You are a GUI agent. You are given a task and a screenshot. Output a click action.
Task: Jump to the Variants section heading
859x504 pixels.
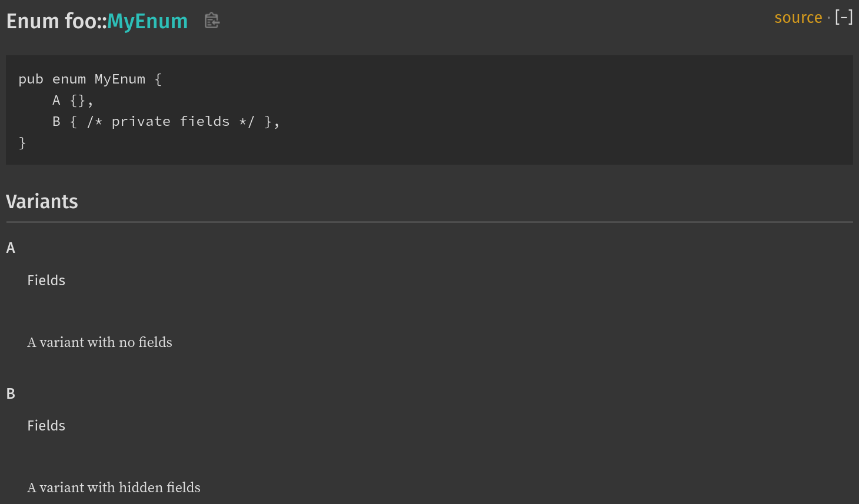click(42, 202)
